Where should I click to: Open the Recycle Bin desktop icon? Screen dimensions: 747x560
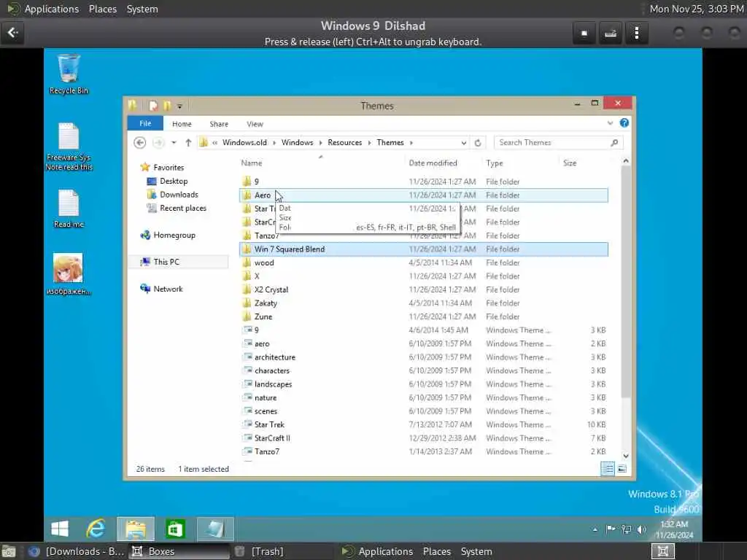tap(69, 74)
